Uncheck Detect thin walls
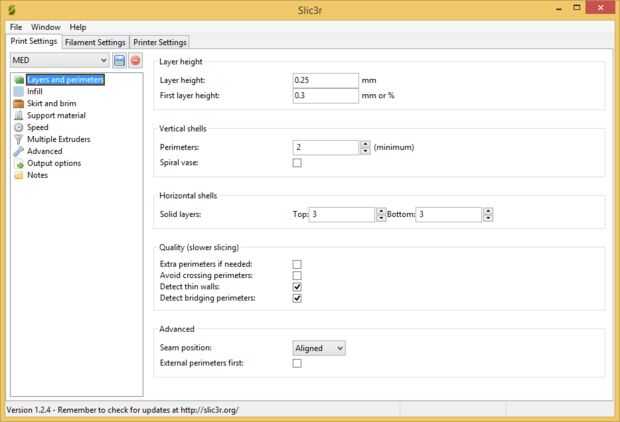Screen dimensions: 620x422 (x=297, y=287)
